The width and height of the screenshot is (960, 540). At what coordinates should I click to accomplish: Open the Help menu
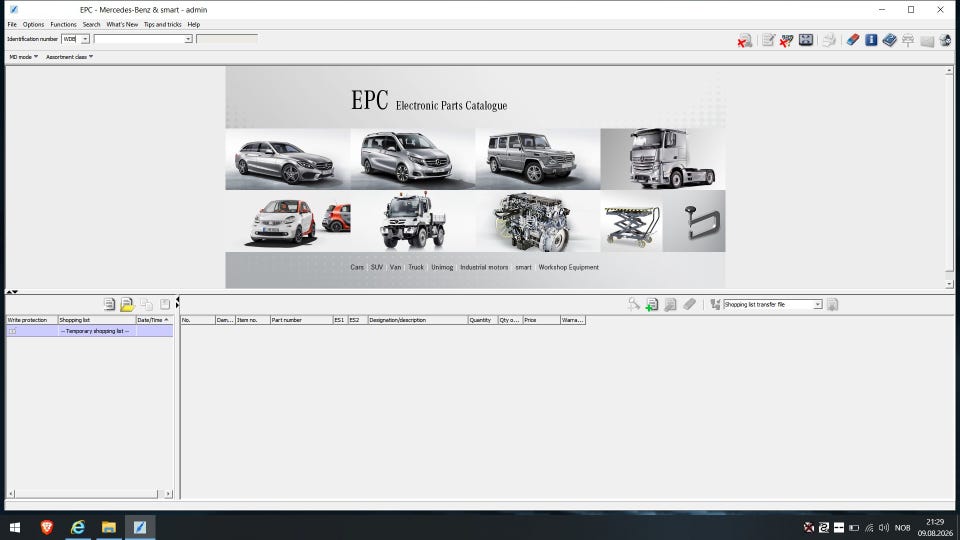click(x=193, y=24)
